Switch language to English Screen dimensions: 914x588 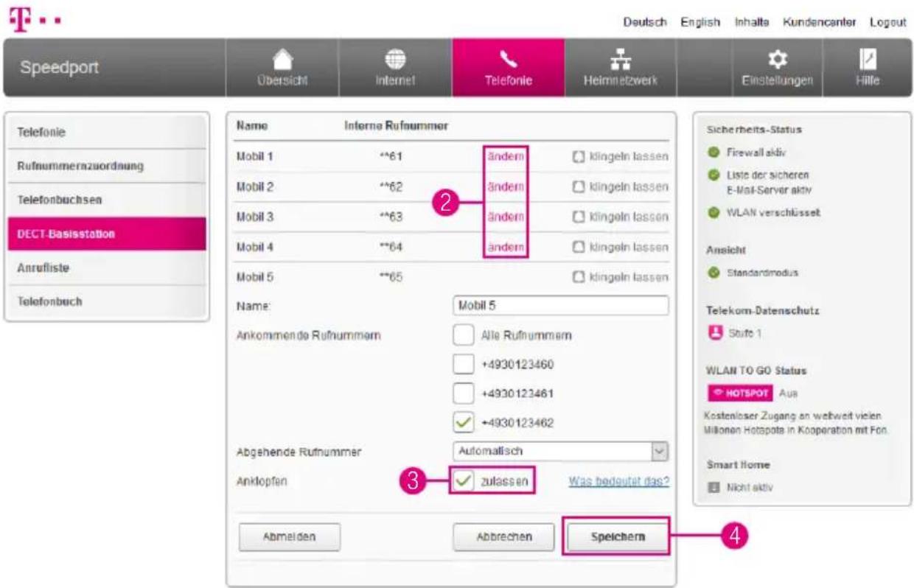coord(700,22)
